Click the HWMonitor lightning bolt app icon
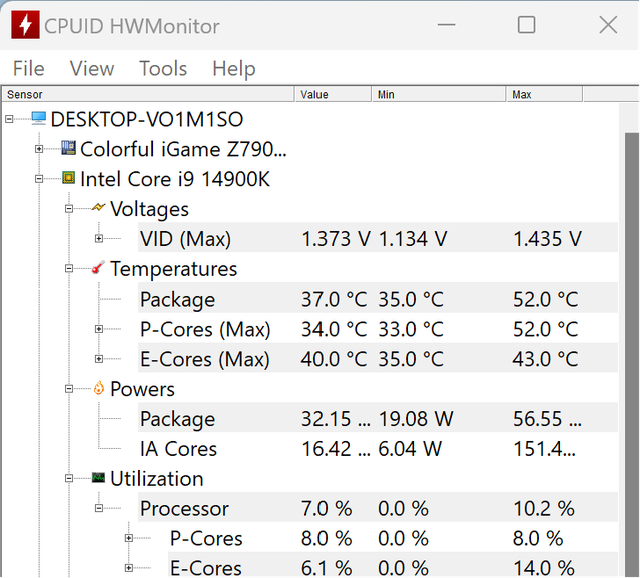The height and width of the screenshot is (578, 640). pos(25,25)
